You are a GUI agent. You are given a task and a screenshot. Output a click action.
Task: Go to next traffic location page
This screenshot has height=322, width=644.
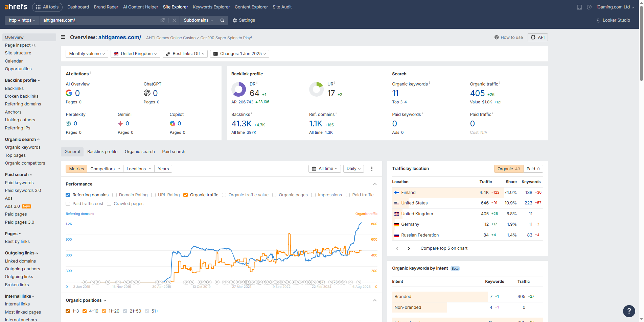pyautogui.click(x=409, y=248)
